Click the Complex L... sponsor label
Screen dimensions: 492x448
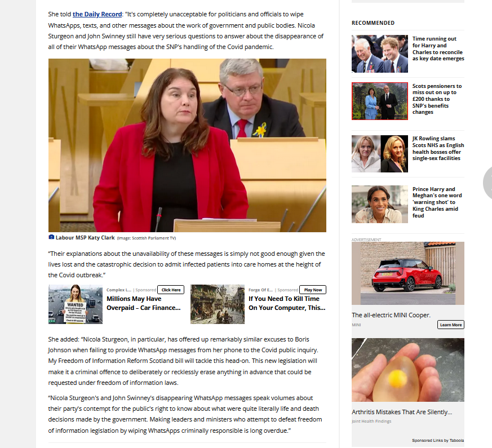(x=119, y=290)
